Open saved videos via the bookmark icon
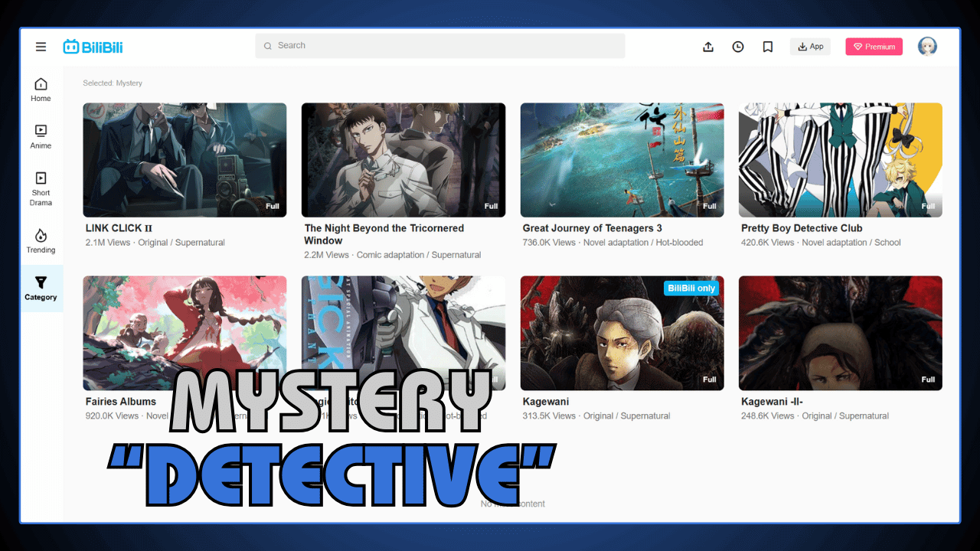The height and width of the screenshot is (551, 980). tap(767, 47)
